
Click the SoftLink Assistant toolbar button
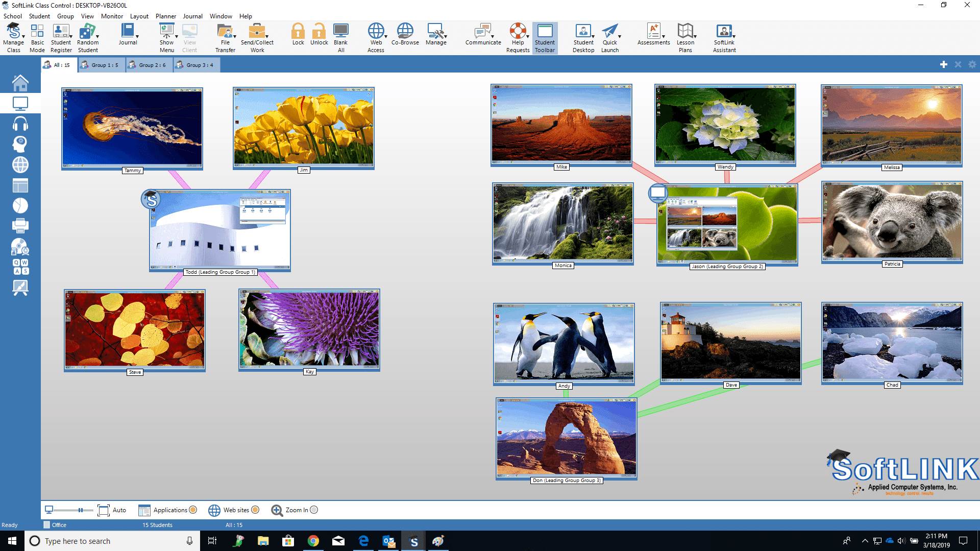(724, 38)
